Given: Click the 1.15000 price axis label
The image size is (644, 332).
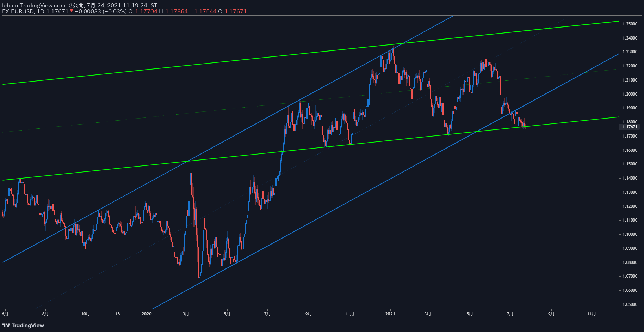Looking at the screenshot, I should click(x=630, y=164).
